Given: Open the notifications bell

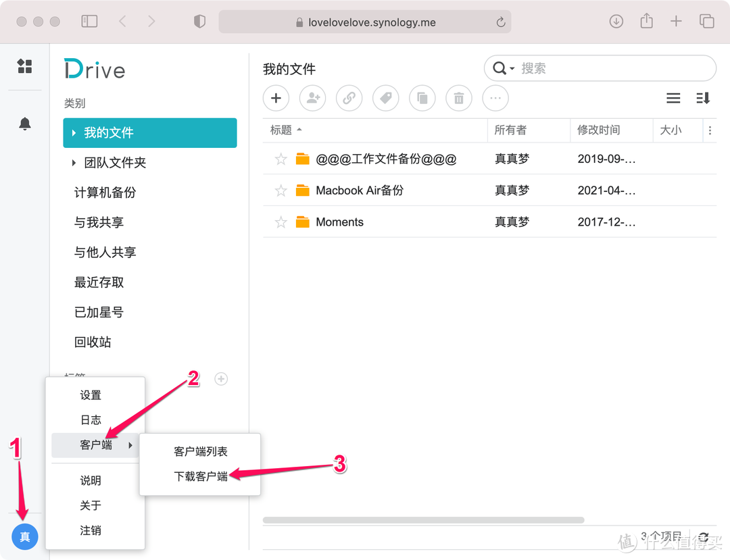Looking at the screenshot, I should [25, 124].
